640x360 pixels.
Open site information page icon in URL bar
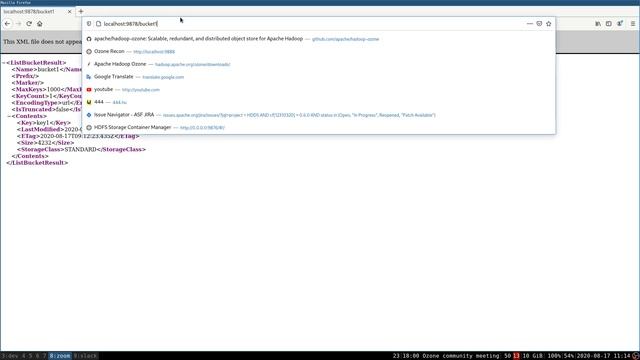(98, 24)
